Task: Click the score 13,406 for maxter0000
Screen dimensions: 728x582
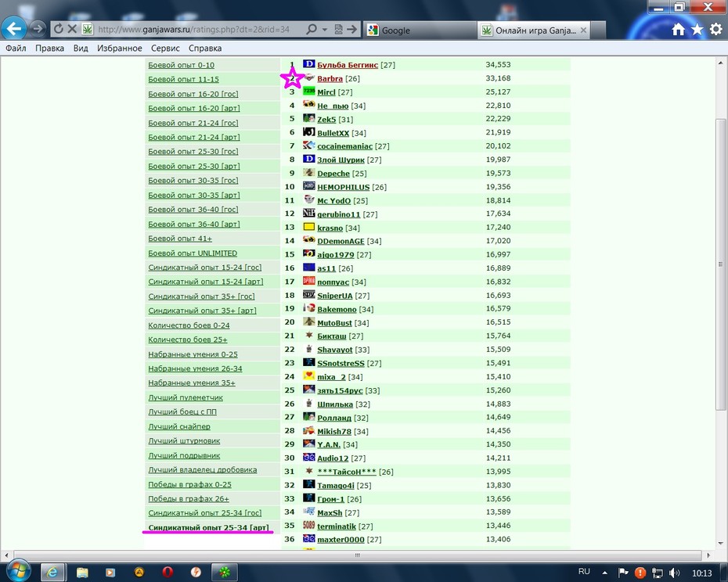Action: tap(498, 539)
